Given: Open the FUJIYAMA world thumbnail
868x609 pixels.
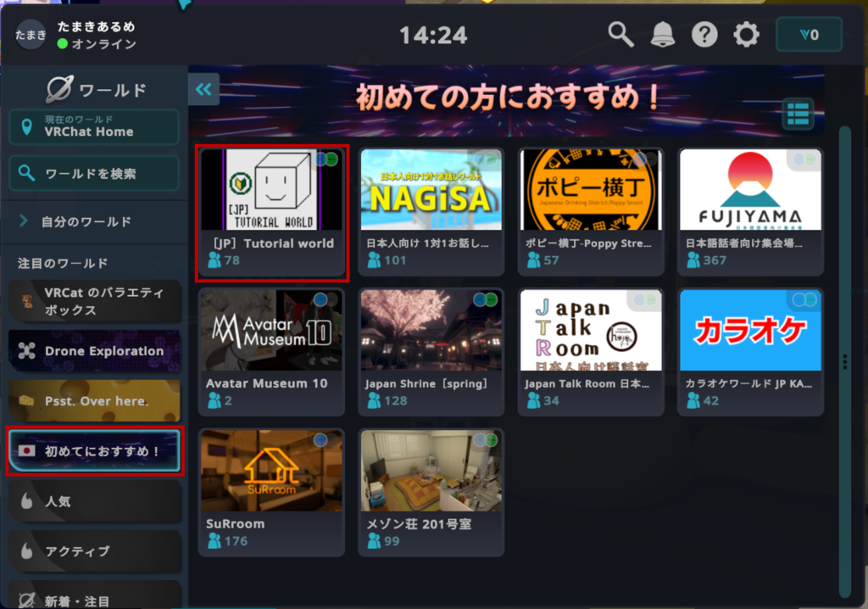Looking at the screenshot, I should point(750,190).
